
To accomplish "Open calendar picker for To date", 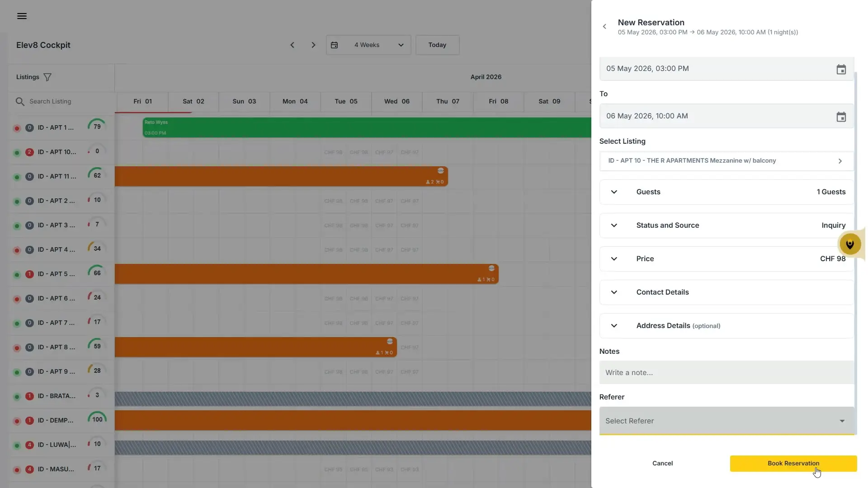I will [x=841, y=117].
